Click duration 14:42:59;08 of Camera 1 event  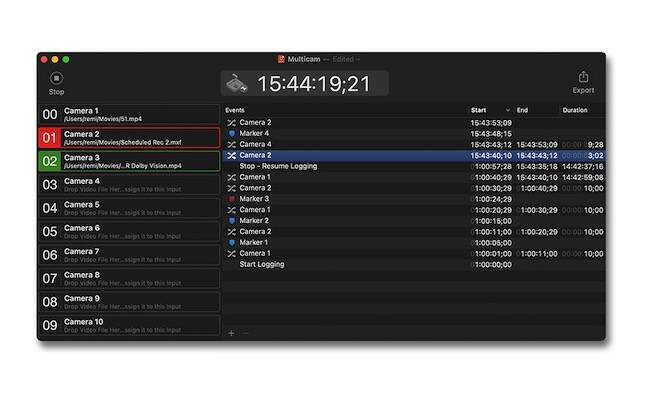[583, 177]
